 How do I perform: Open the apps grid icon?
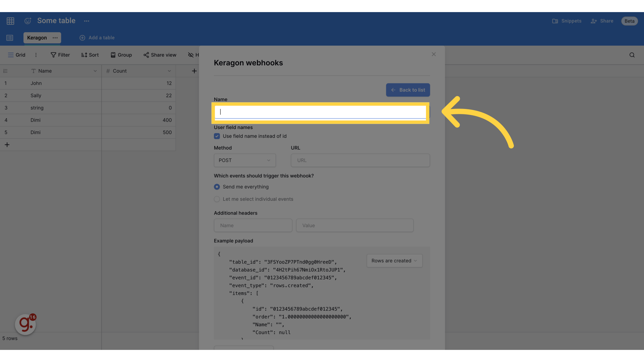click(10, 21)
